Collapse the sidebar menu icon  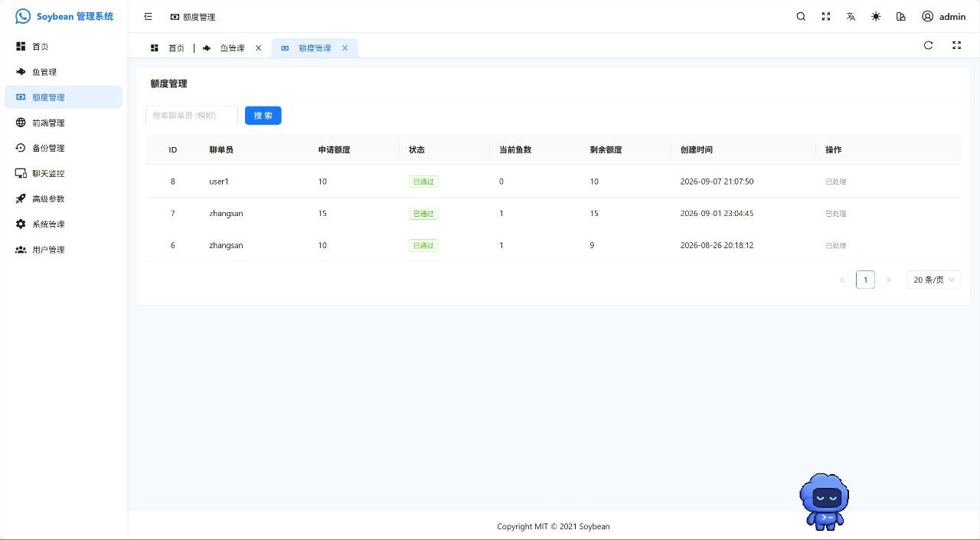pos(148,16)
